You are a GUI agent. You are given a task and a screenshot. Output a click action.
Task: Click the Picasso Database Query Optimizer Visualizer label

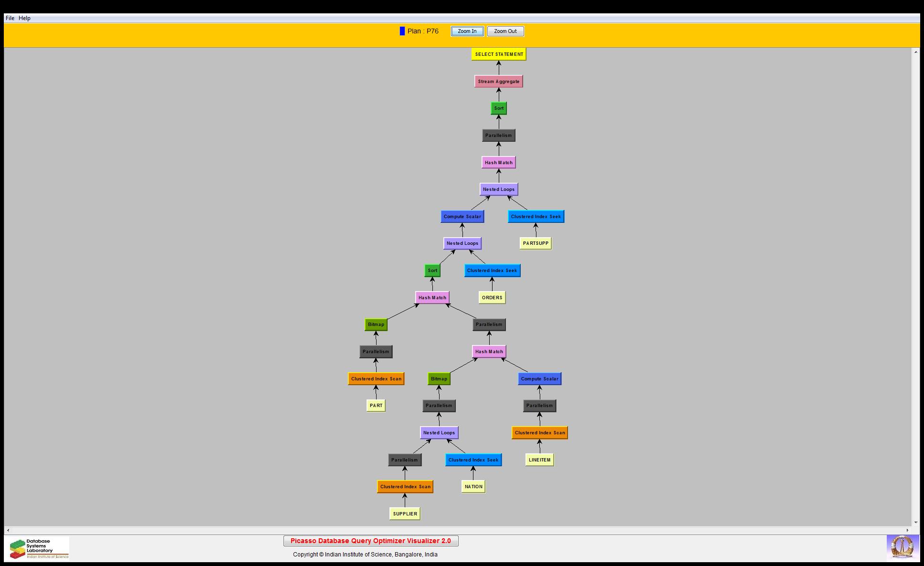click(x=371, y=541)
